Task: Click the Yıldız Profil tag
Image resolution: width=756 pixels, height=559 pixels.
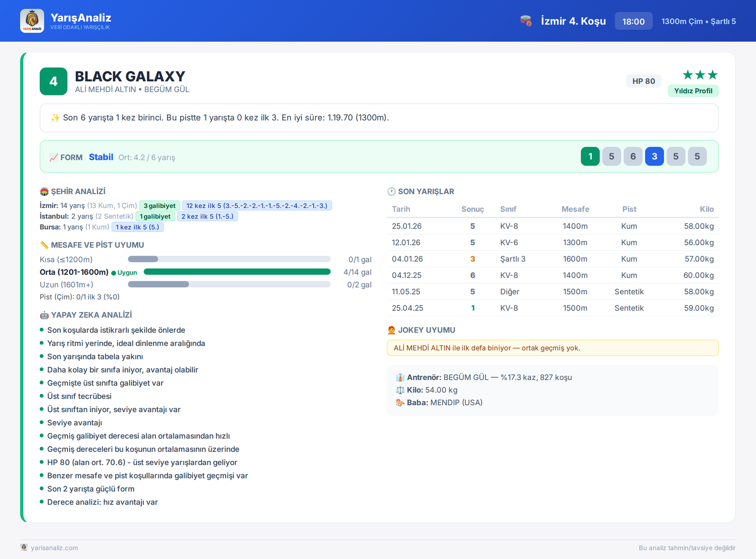Action: pos(693,91)
